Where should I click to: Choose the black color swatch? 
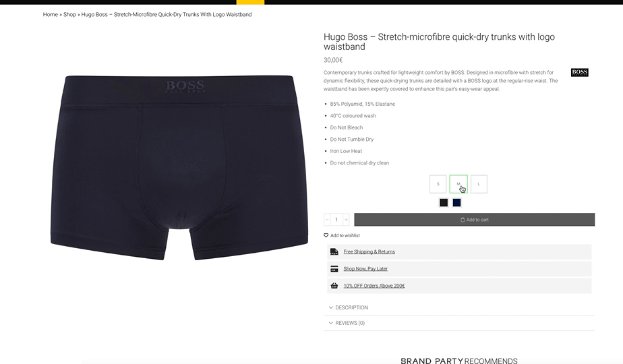pyautogui.click(x=444, y=203)
